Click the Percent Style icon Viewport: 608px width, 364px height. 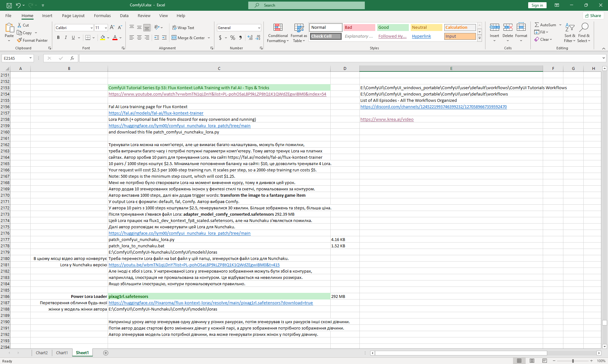[233, 38]
